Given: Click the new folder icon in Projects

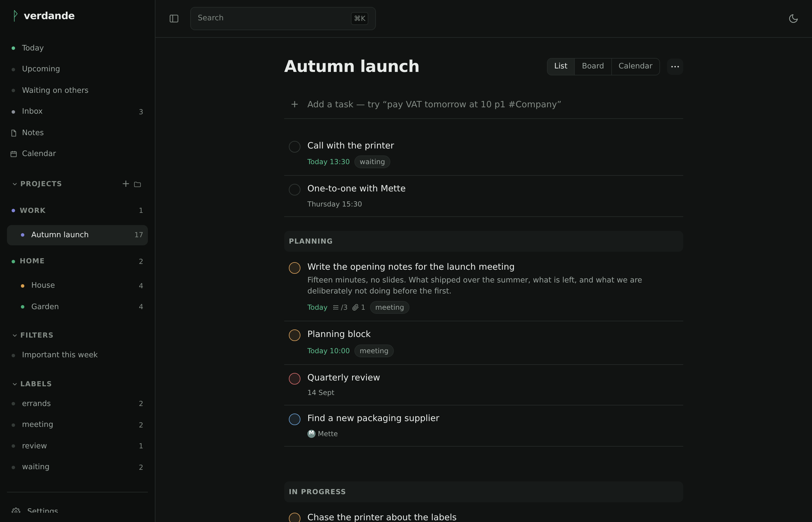Looking at the screenshot, I should coord(137,184).
